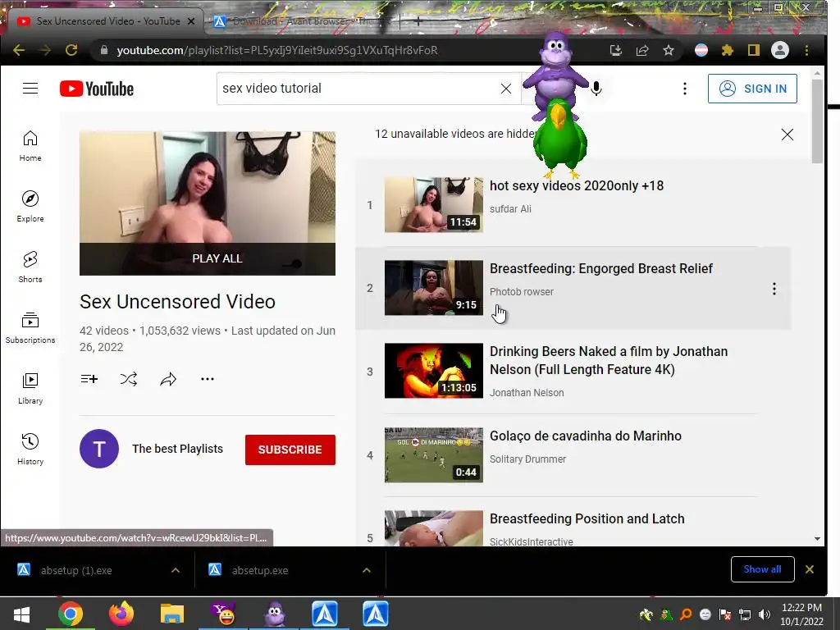Screen dimensions: 840x630
Task: Open the YouTube hamburger guide menu
Action: pos(30,89)
